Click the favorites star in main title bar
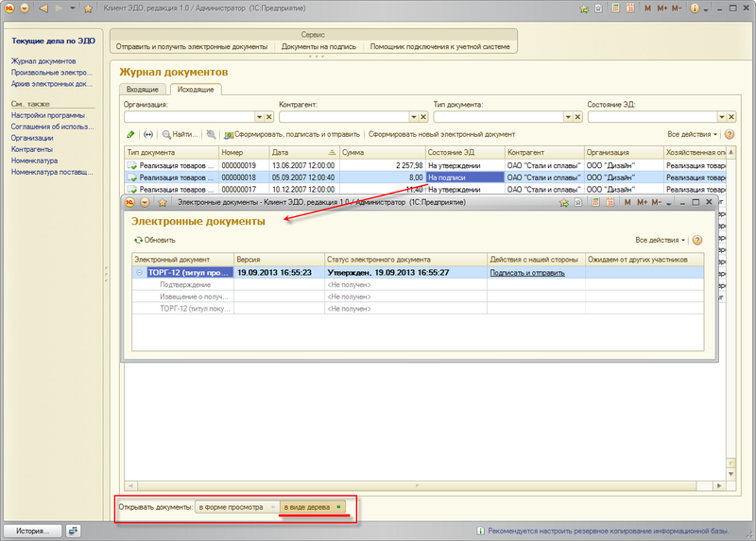This screenshot has width=756, height=541. [x=88, y=8]
